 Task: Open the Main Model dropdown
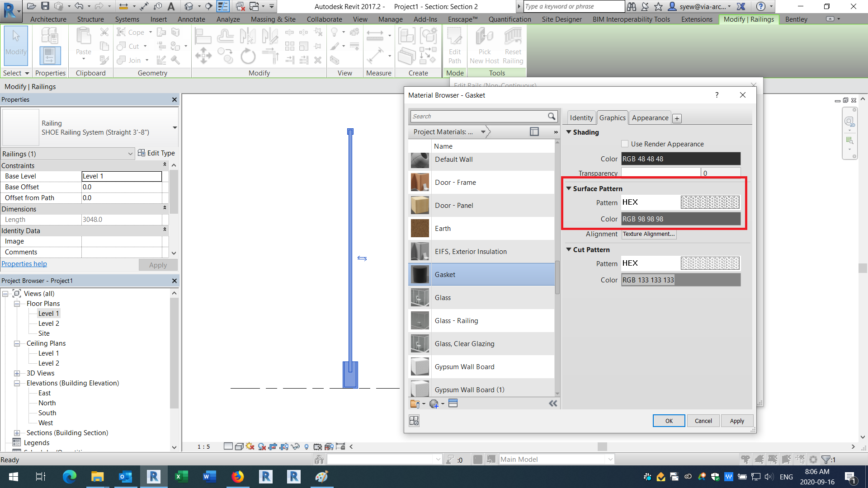pyautogui.click(x=610, y=459)
